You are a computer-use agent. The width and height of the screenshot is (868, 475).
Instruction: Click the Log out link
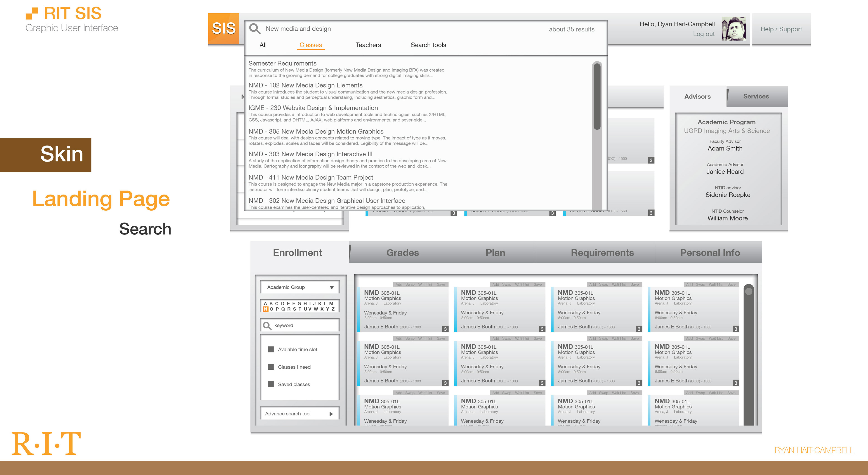(704, 34)
